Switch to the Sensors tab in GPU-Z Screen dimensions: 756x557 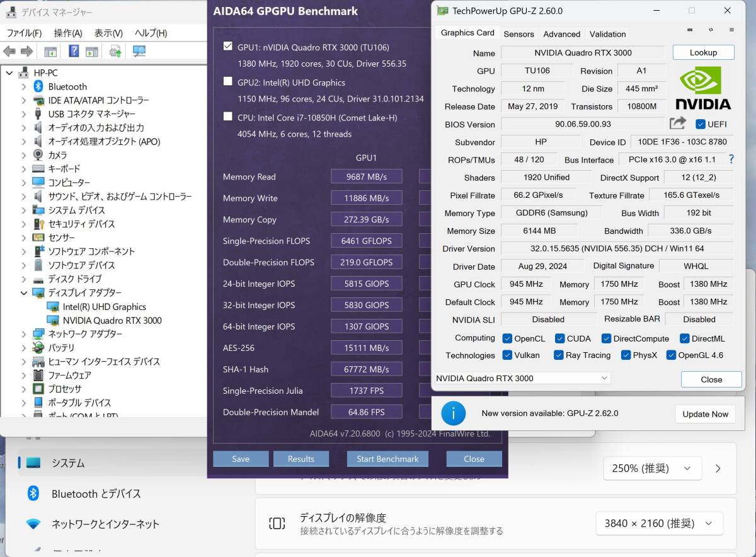coord(518,34)
